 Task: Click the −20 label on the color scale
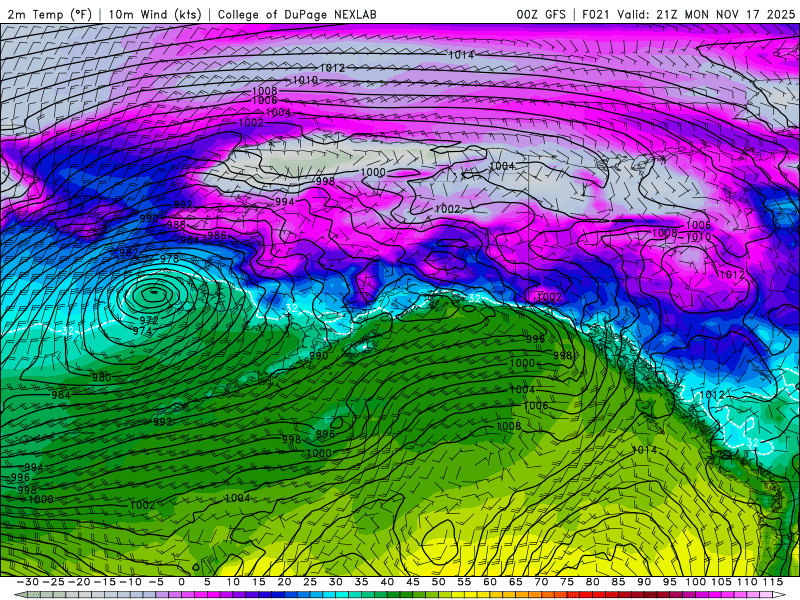pyautogui.click(x=80, y=582)
